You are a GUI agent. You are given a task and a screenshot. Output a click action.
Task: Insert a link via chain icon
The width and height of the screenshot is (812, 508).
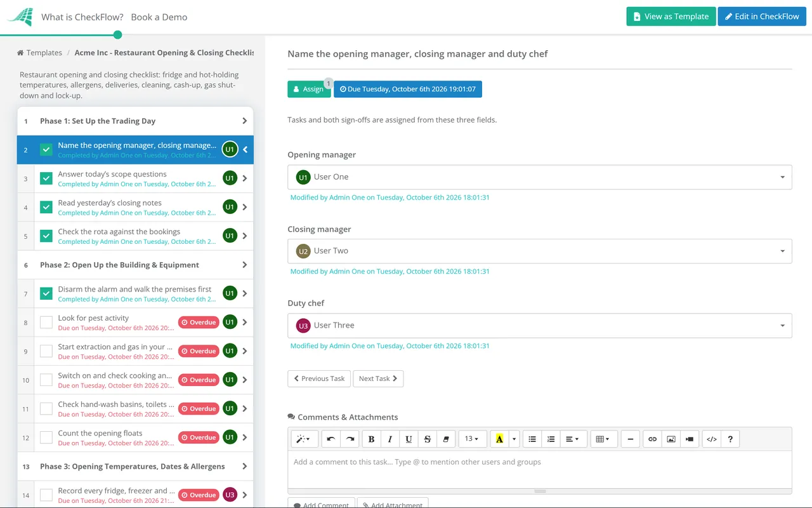tap(652, 439)
